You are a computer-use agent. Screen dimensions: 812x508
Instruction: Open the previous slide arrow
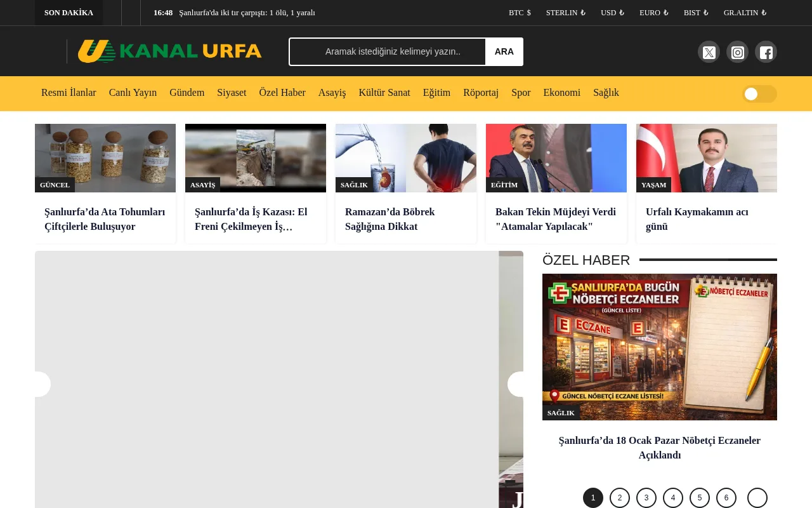click(41, 384)
